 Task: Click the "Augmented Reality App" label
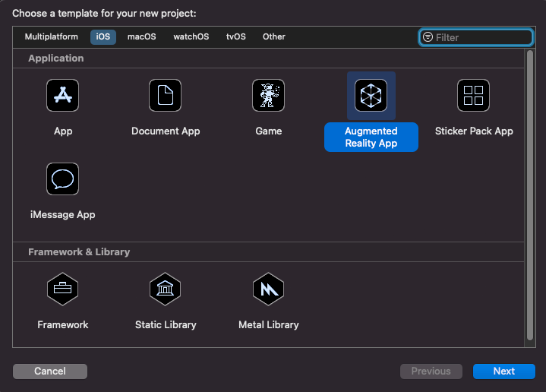pos(371,137)
